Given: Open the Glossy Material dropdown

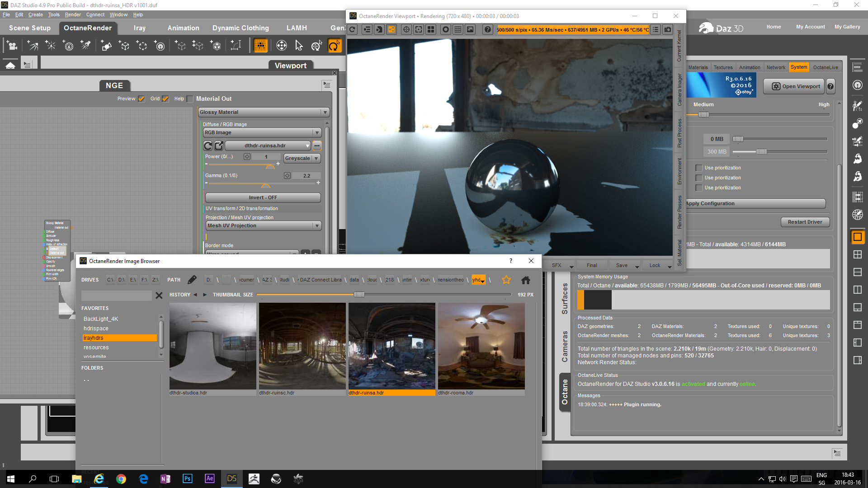Looking at the screenshot, I should pos(264,112).
